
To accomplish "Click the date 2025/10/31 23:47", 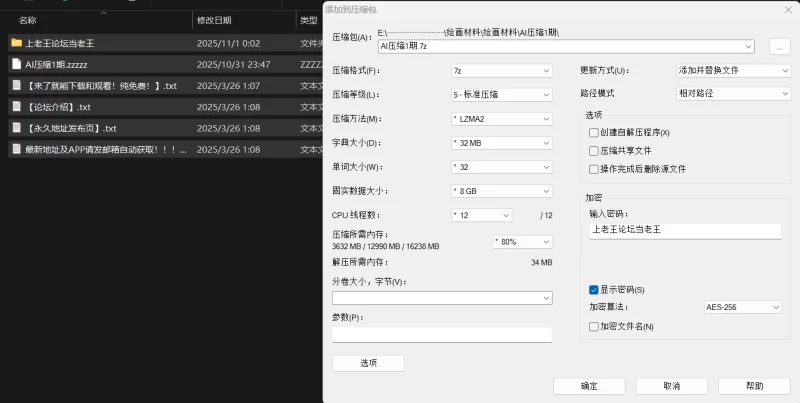I will (x=233, y=65).
